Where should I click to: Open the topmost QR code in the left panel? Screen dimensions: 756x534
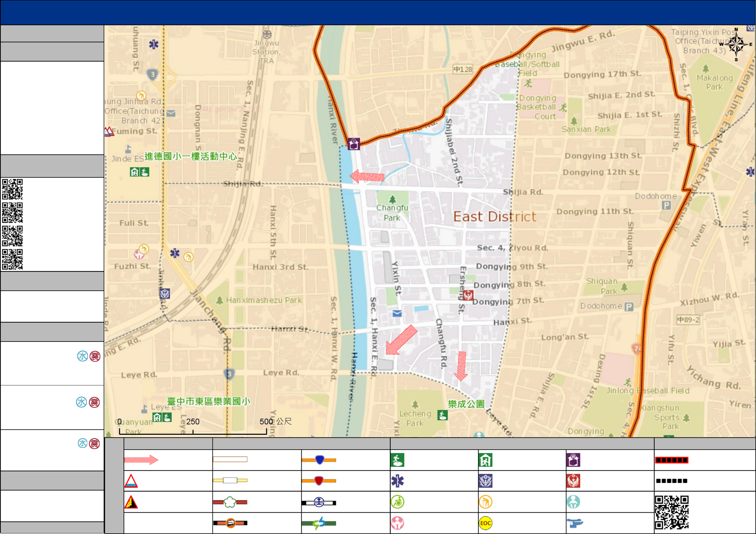[13, 189]
